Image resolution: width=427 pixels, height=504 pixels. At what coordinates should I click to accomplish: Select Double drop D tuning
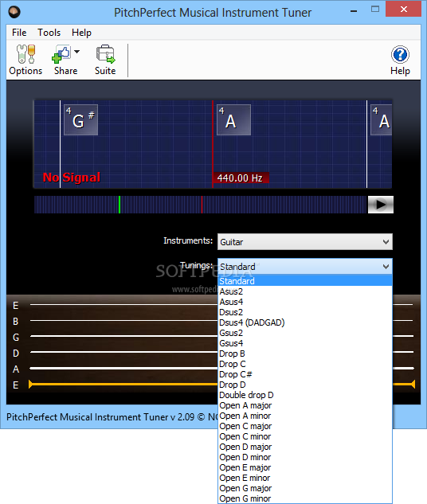(x=305, y=395)
